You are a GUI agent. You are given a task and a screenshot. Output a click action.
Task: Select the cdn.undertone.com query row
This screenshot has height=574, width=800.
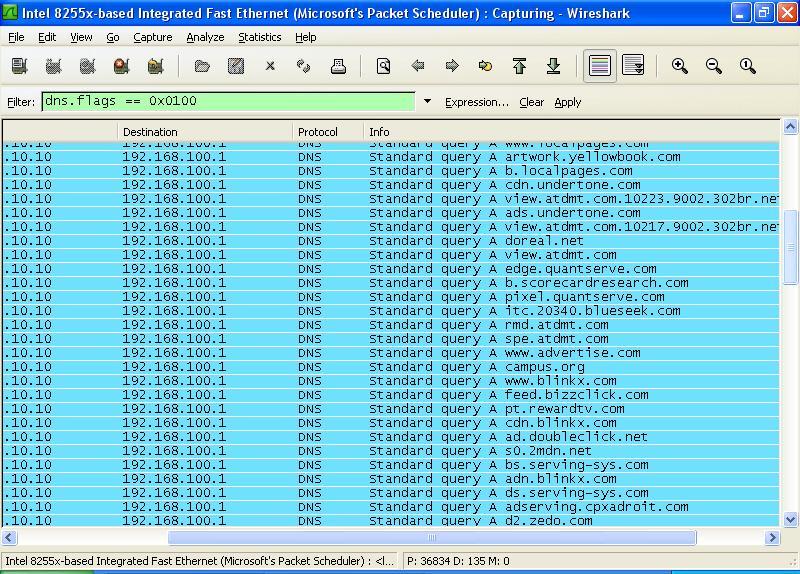(391, 185)
